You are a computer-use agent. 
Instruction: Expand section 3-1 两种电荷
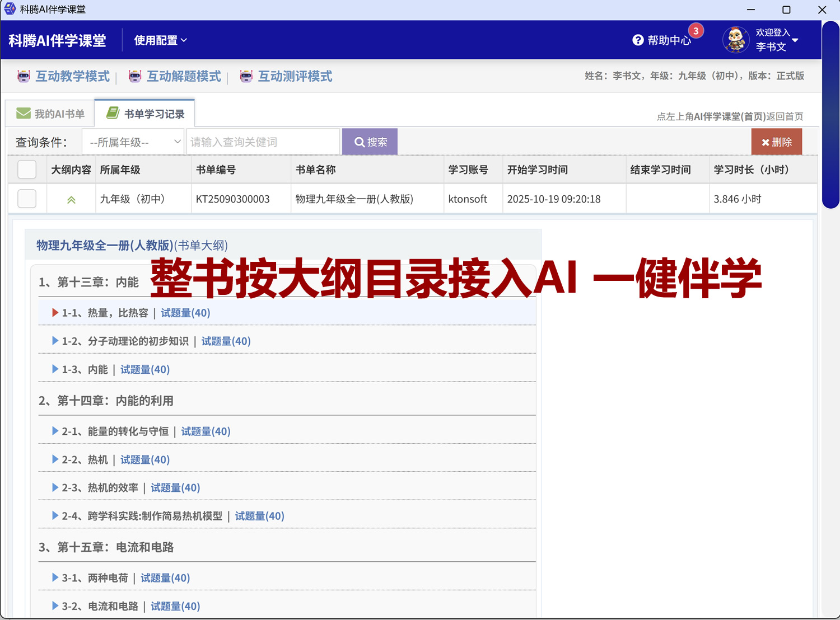point(55,577)
